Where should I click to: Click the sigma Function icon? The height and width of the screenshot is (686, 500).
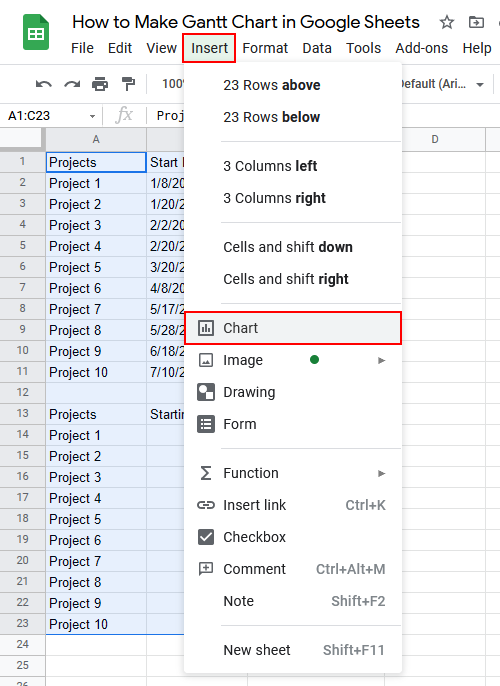click(x=206, y=473)
